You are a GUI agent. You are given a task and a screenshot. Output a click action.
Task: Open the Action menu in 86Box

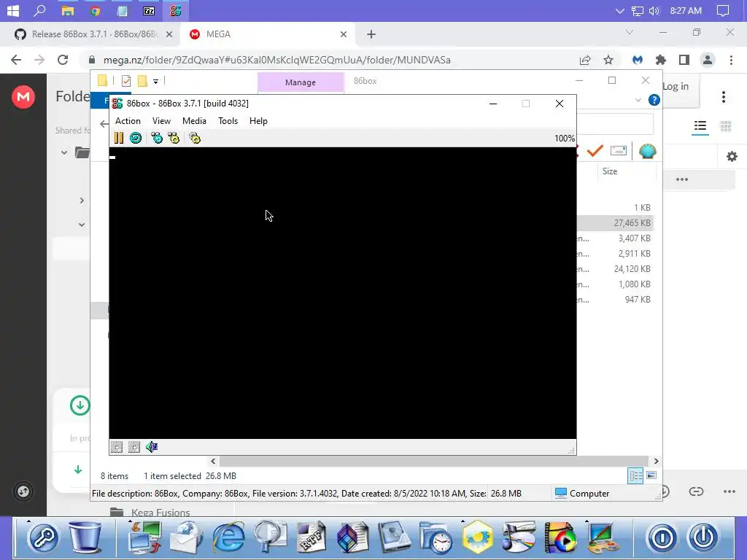tap(128, 121)
